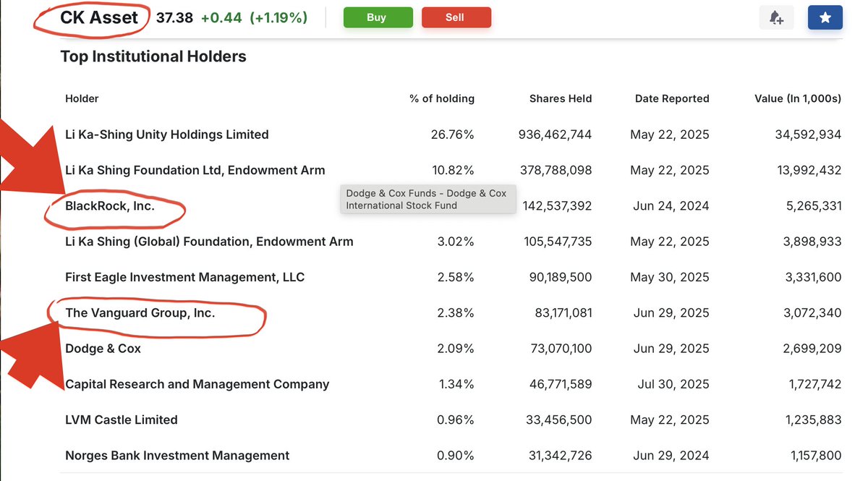Click the May 30, 2025 date

(670, 277)
